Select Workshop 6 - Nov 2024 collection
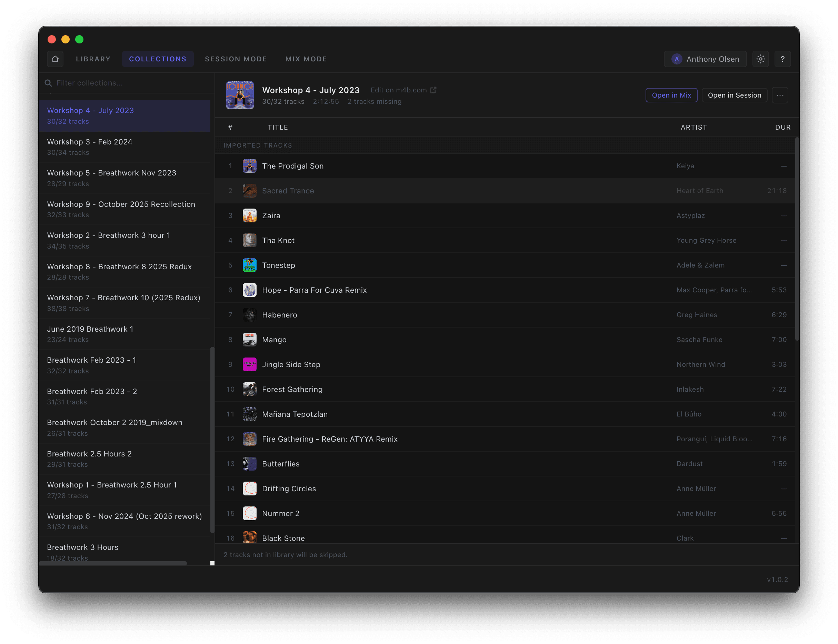 pos(124,521)
